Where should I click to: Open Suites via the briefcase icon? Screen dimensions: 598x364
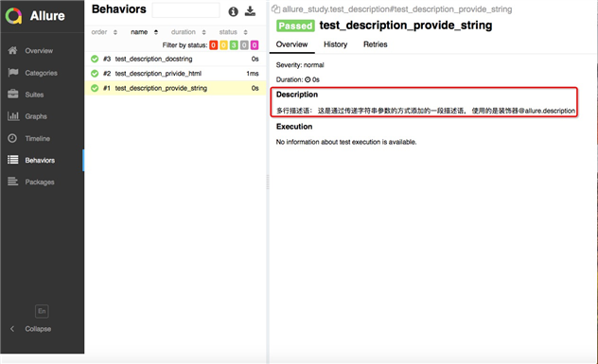pos(13,95)
